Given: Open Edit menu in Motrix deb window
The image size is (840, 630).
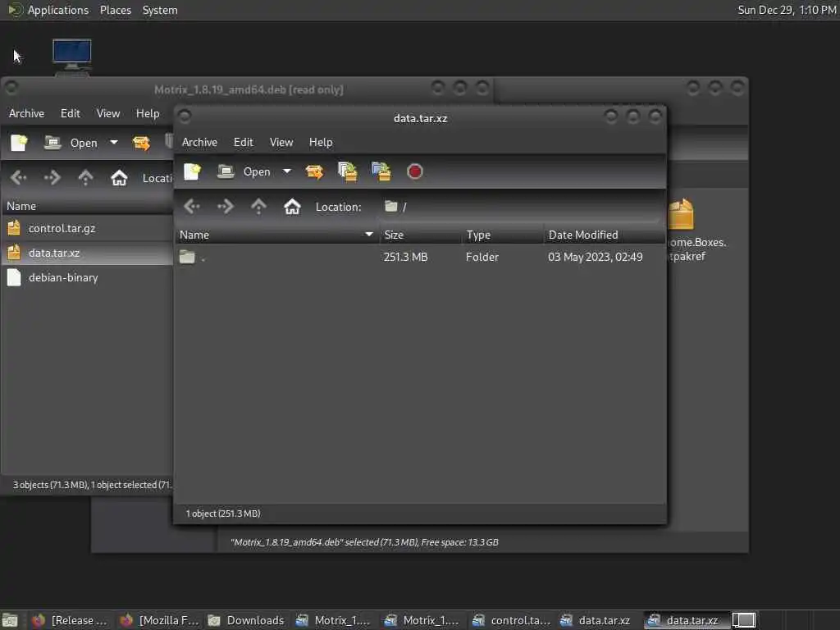Looking at the screenshot, I should click(71, 113).
